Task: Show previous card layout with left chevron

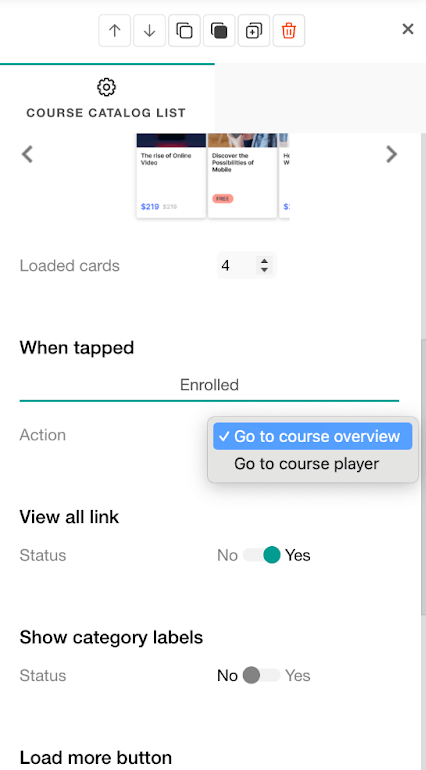Action: (x=28, y=154)
